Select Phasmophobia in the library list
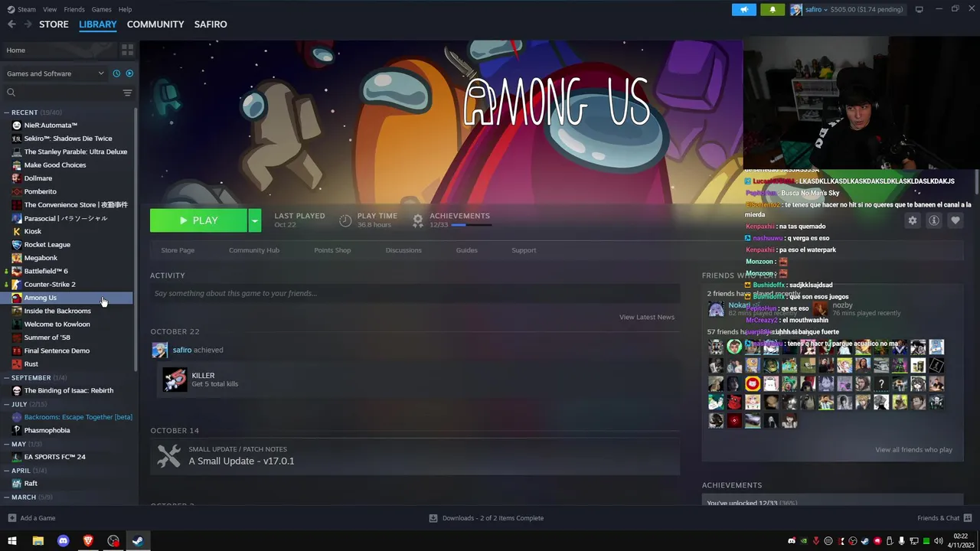 pos(47,430)
